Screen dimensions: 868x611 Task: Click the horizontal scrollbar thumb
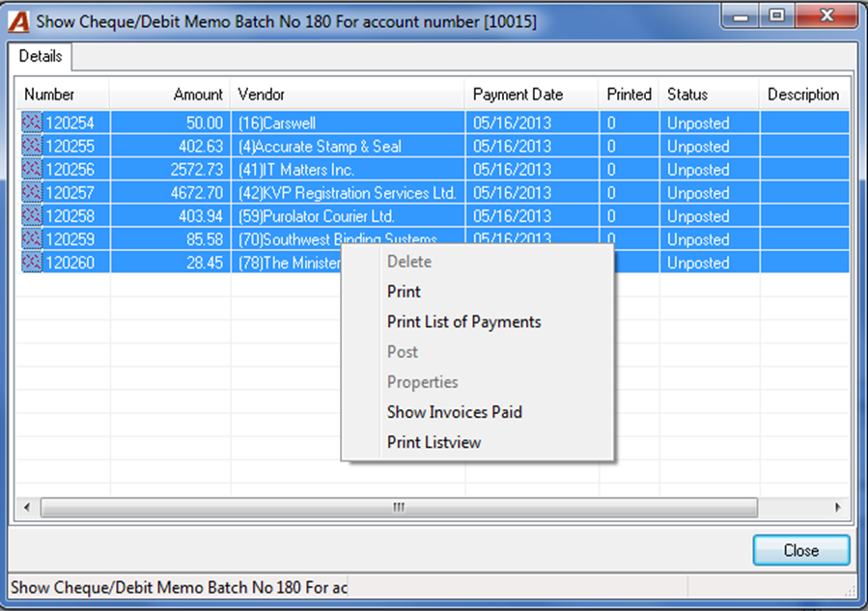point(399,507)
